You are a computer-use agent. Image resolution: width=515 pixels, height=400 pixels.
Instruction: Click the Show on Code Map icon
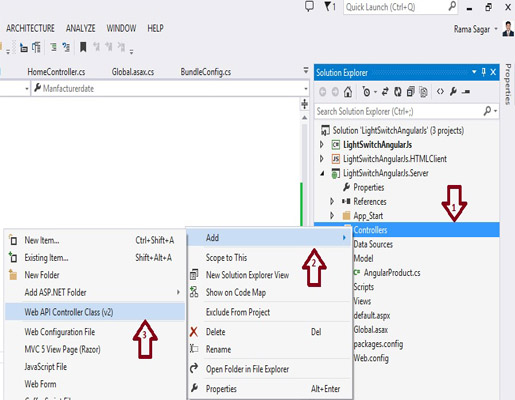click(x=194, y=292)
